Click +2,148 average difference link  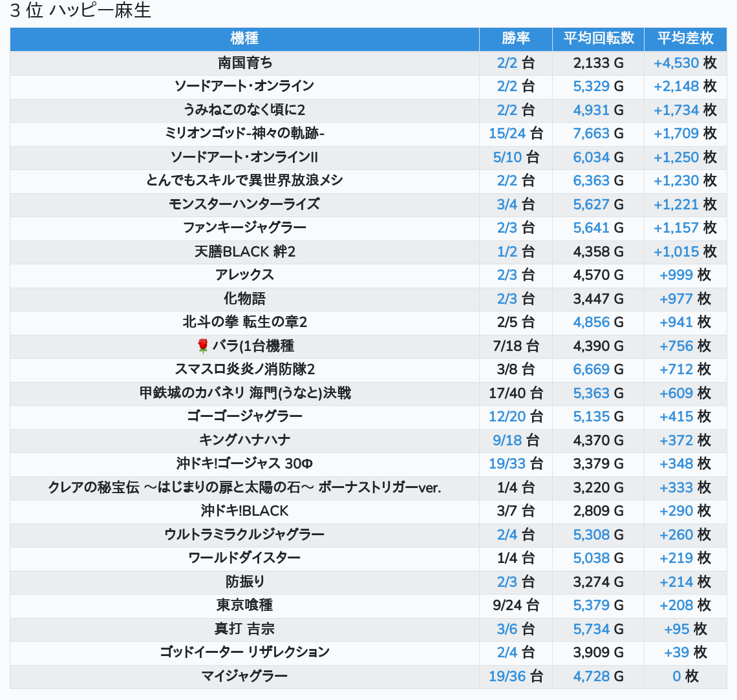pyautogui.click(x=676, y=87)
